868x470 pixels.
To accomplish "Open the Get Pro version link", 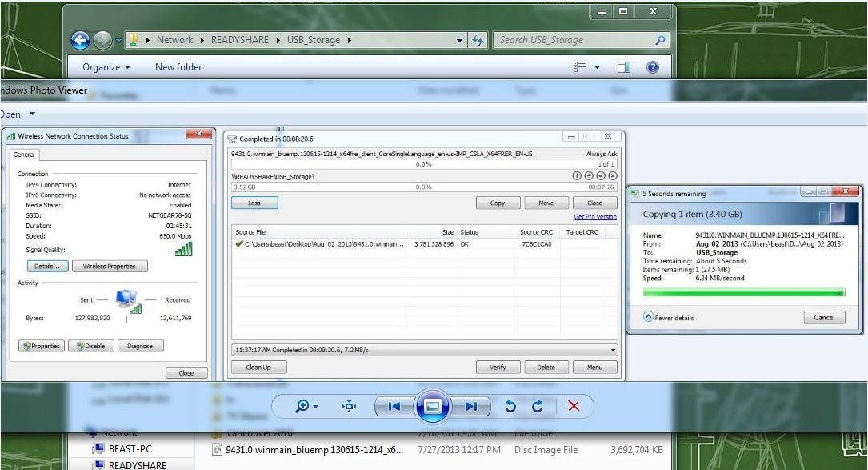I will [x=595, y=217].
